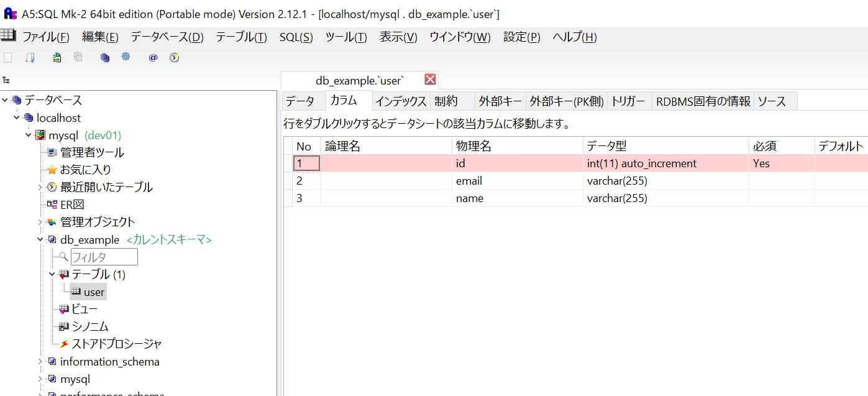Click the tree view icon above database panel
Image resolution: width=868 pixels, height=396 pixels.
click(6, 80)
